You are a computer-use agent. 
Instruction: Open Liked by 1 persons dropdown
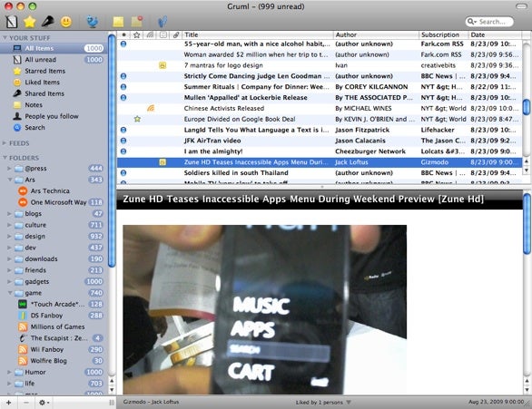coord(323,403)
